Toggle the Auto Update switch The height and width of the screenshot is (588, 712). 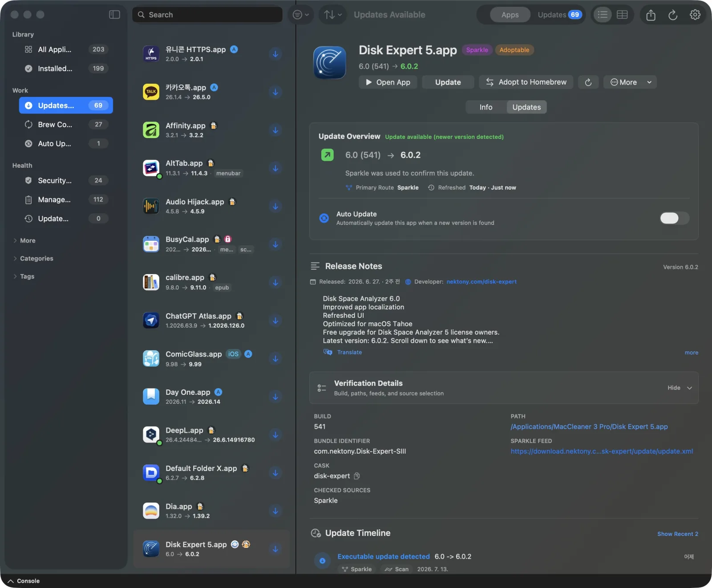(x=675, y=218)
